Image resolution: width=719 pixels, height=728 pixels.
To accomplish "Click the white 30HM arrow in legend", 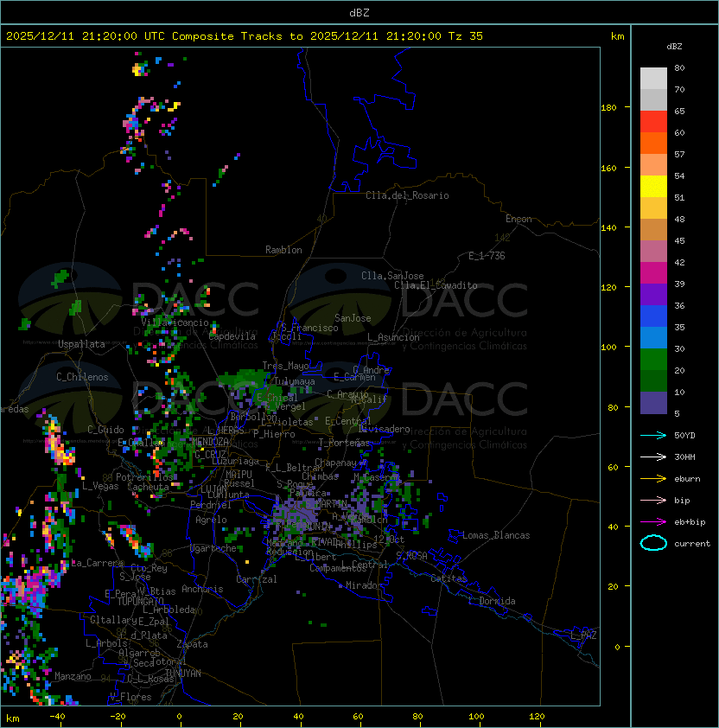I will click(x=653, y=457).
